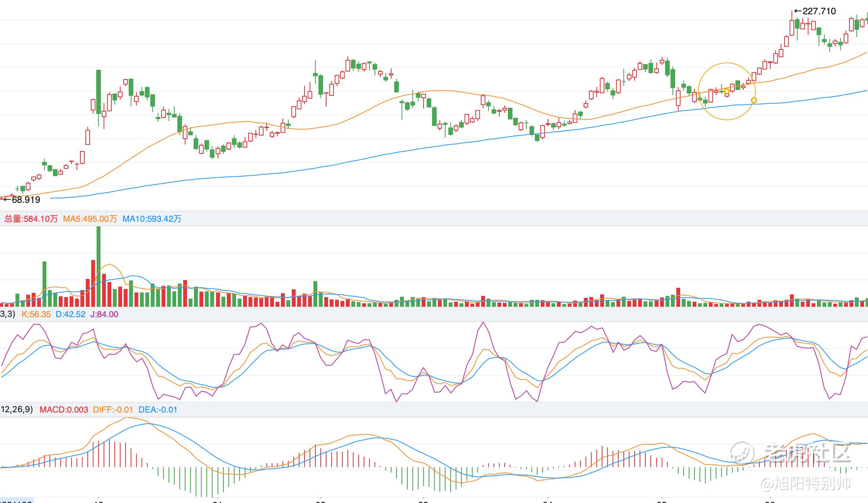Click the 68.919 low price label
Screen dimensions: 868x503
point(26,200)
